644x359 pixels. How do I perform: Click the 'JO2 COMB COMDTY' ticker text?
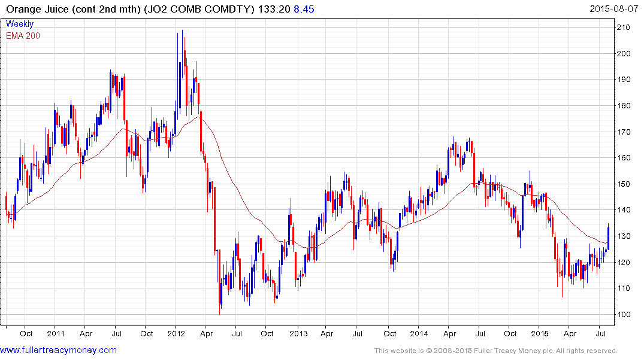199,9
